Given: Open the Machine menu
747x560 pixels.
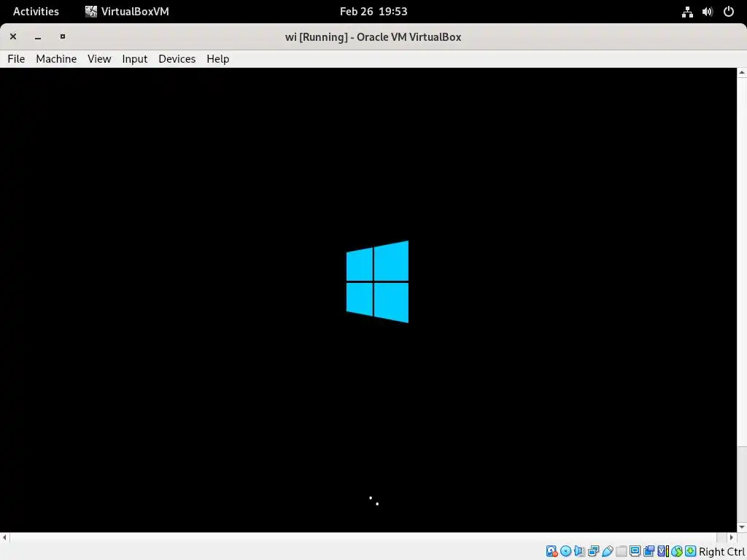Looking at the screenshot, I should click(x=56, y=58).
